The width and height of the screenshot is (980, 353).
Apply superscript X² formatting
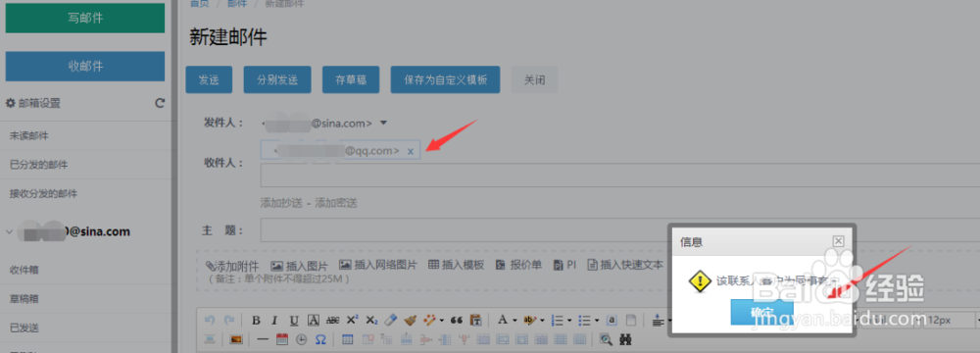click(x=353, y=320)
